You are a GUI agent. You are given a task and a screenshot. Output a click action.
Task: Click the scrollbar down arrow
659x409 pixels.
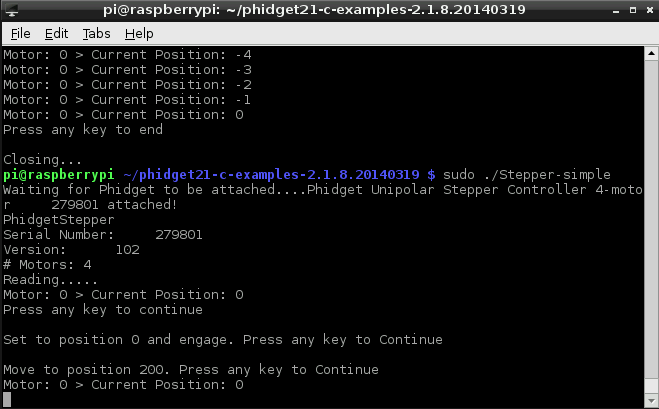tap(651, 400)
